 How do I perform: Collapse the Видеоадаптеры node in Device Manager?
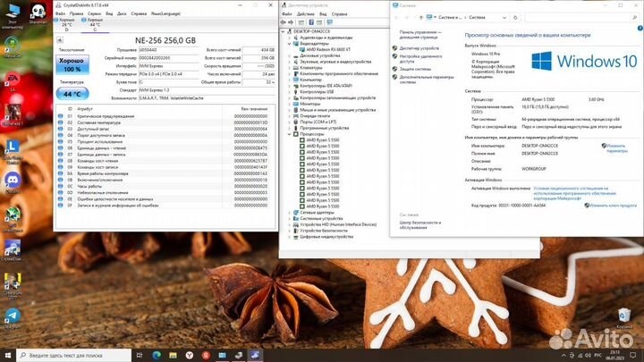[x=289, y=44]
